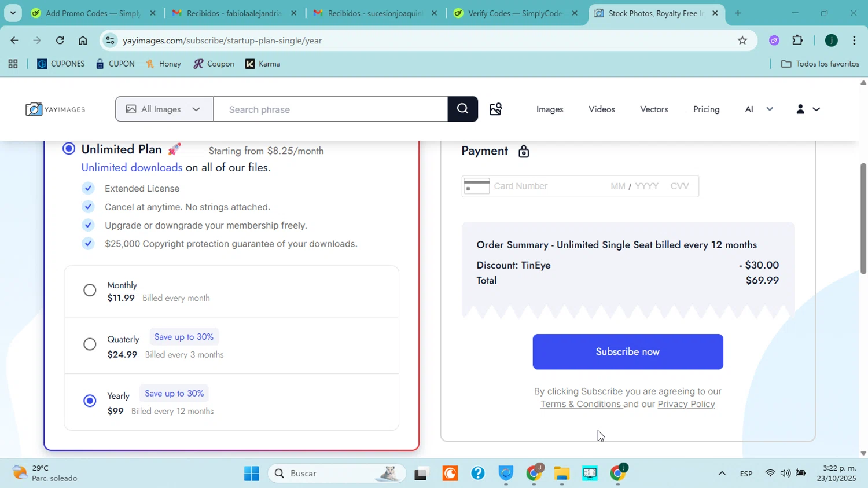Open volume control in system tray
The height and width of the screenshot is (488, 868).
click(x=785, y=474)
